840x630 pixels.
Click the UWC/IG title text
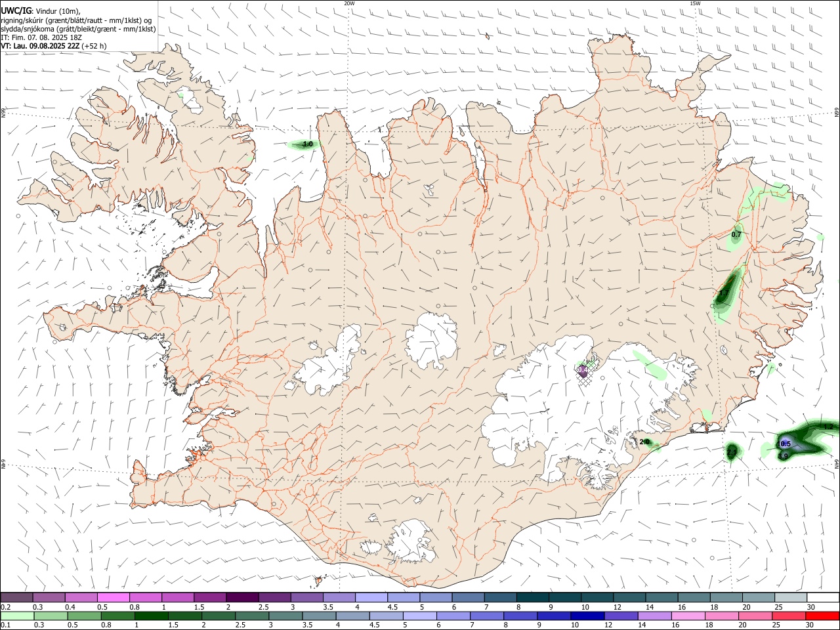click(16, 10)
